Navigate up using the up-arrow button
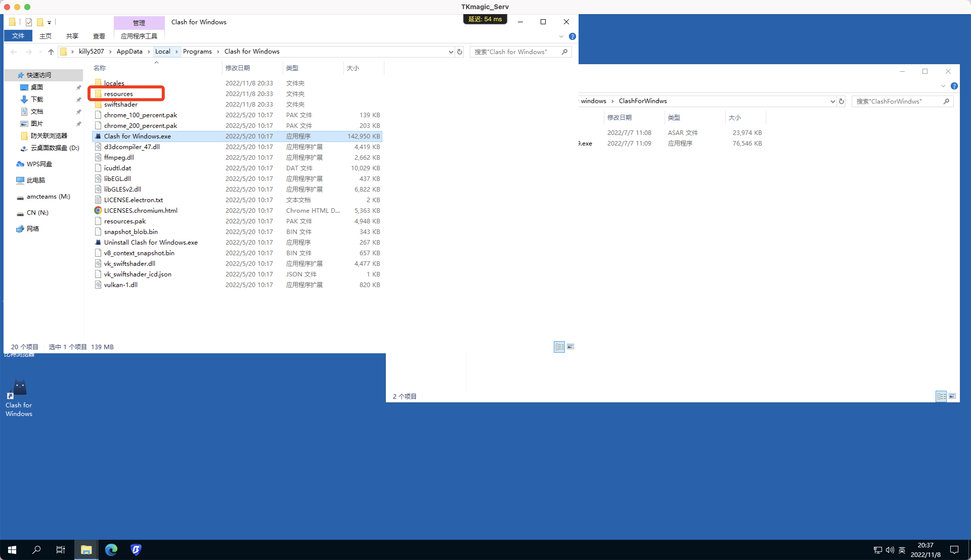Screen dimensions: 971x560 (51, 52)
